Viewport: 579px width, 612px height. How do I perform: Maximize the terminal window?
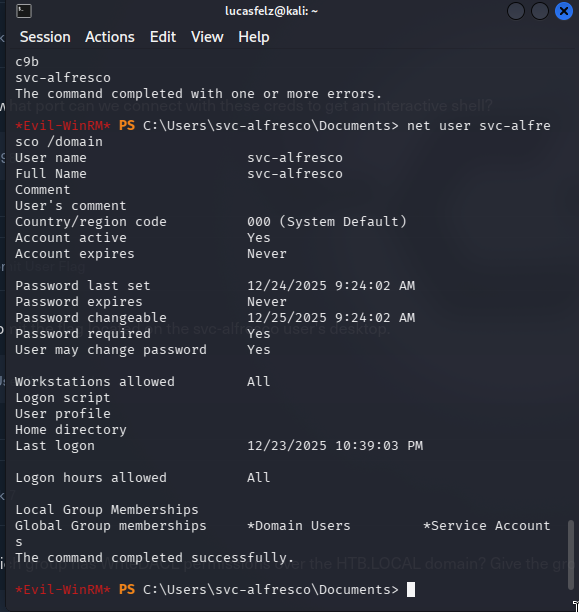(x=540, y=11)
